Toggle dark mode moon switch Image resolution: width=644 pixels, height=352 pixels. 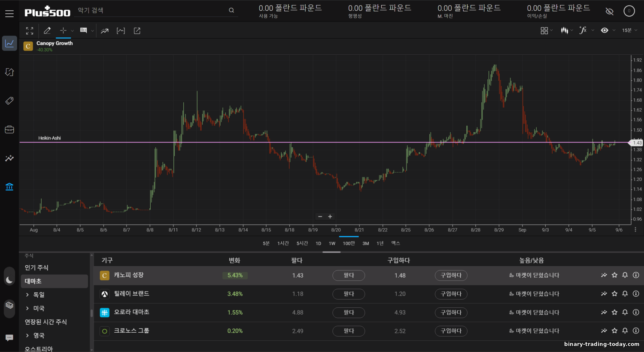point(9,280)
